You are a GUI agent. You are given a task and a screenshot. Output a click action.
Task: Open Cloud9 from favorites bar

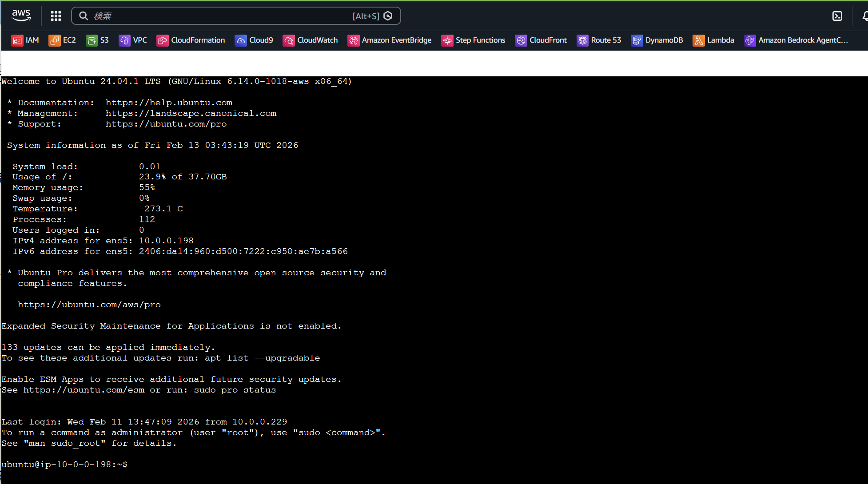click(254, 40)
